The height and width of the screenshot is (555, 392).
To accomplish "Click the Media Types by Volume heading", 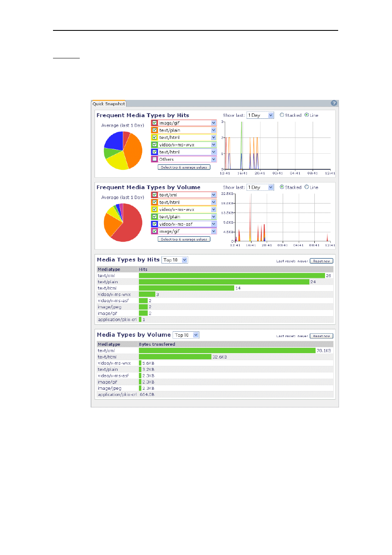I will [134, 335].
